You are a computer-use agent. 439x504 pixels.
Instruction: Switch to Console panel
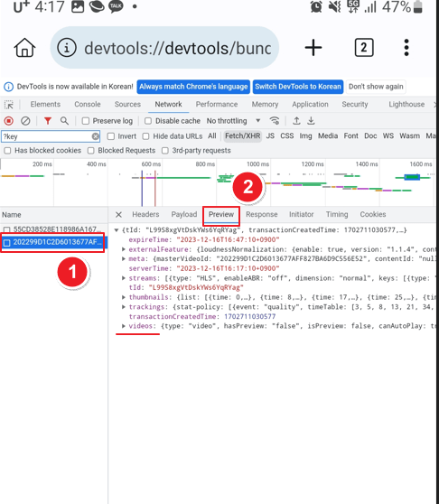click(x=88, y=105)
